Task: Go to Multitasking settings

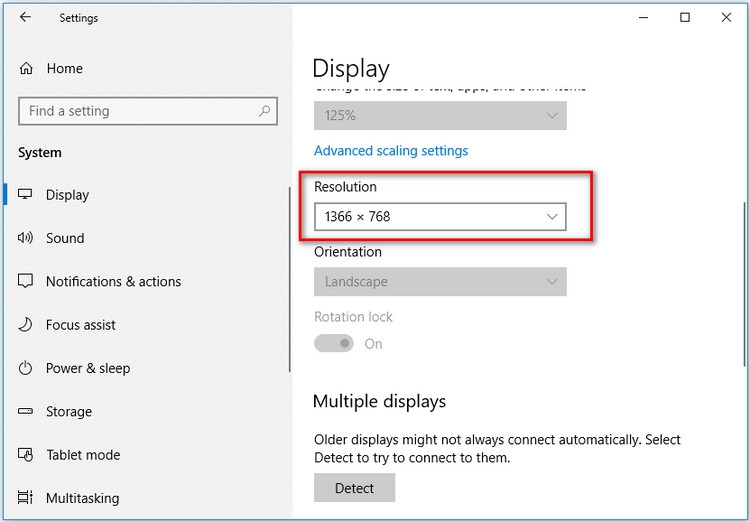Action: click(82, 498)
